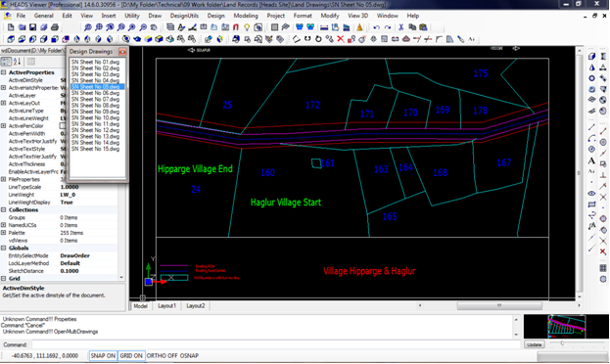Click the arc tool in right palette
This screenshot has height=364, width=610.
[x=591, y=138]
